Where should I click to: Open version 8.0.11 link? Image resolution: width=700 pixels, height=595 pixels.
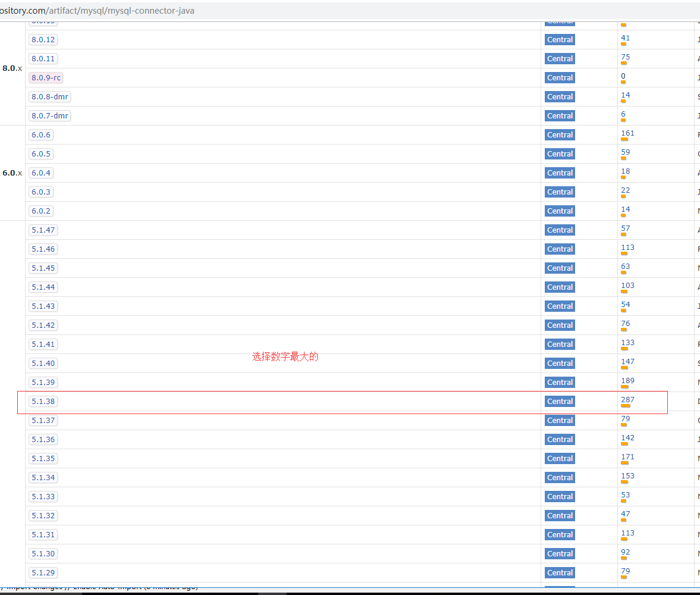click(43, 58)
